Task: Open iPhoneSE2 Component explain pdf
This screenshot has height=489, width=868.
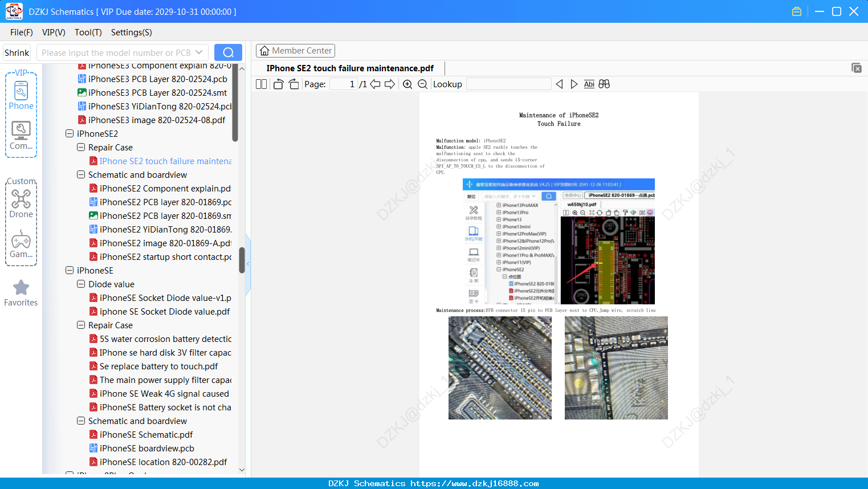Action: [x=160, y=189]
